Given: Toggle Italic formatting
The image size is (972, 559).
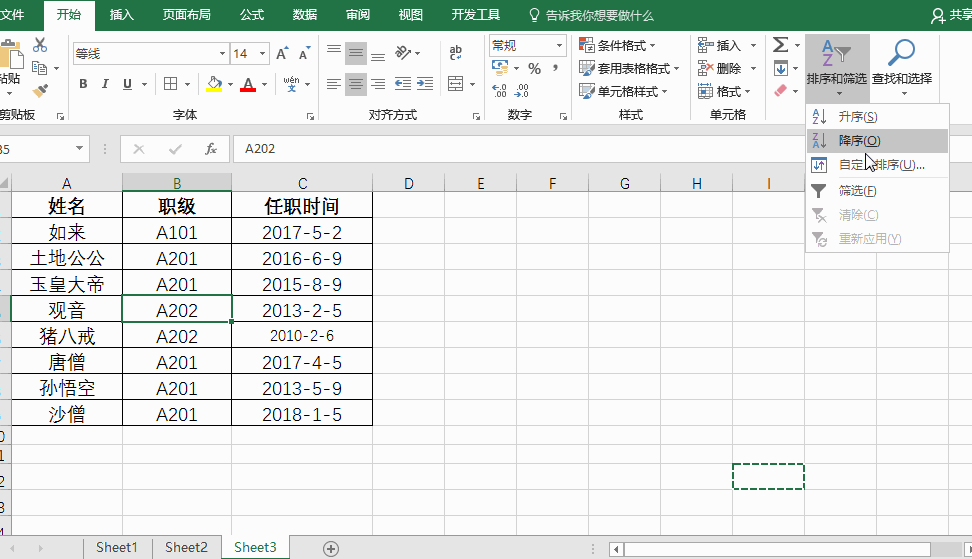Looking at the screenshot, I should pyautogui.click(x=105, y=84).
